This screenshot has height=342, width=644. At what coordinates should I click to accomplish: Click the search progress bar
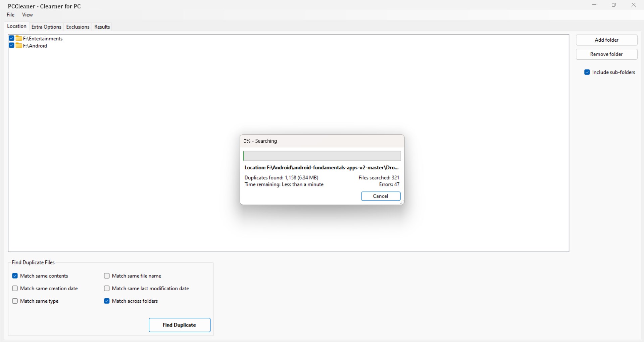322,156
